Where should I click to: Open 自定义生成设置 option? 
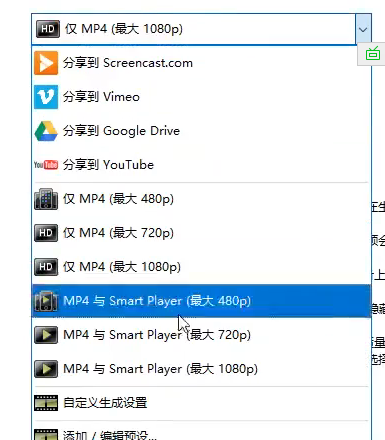pos(201,403)
